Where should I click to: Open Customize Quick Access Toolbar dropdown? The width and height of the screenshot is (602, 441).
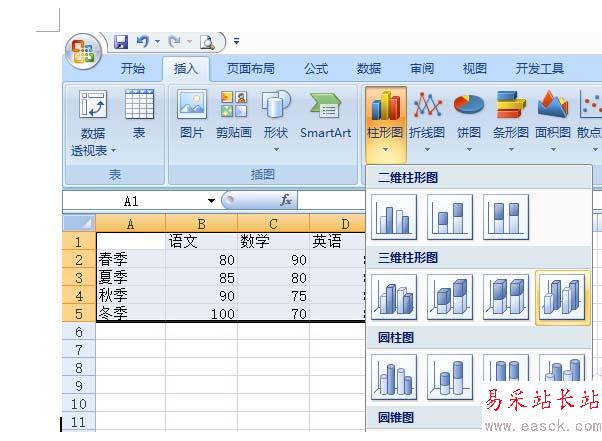coord(236,41)
